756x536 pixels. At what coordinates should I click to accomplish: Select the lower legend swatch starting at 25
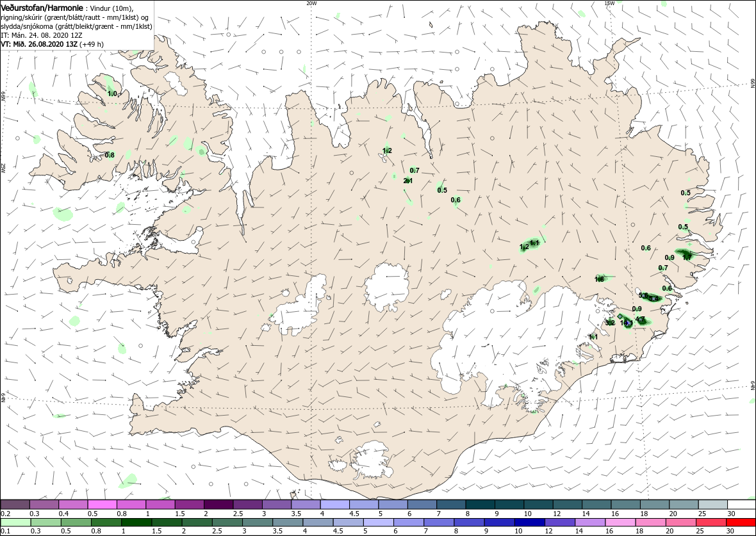(711, 523)
